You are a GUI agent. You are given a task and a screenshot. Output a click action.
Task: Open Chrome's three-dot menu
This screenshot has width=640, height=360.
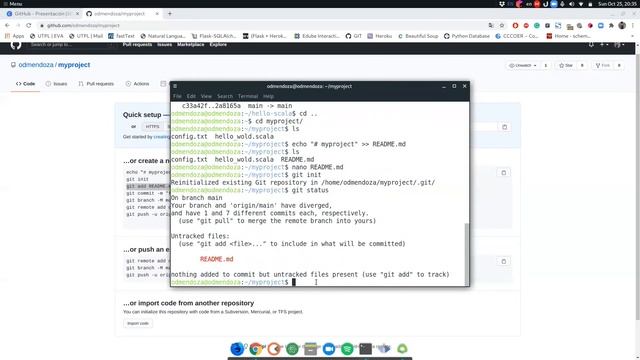pos(633,25)
